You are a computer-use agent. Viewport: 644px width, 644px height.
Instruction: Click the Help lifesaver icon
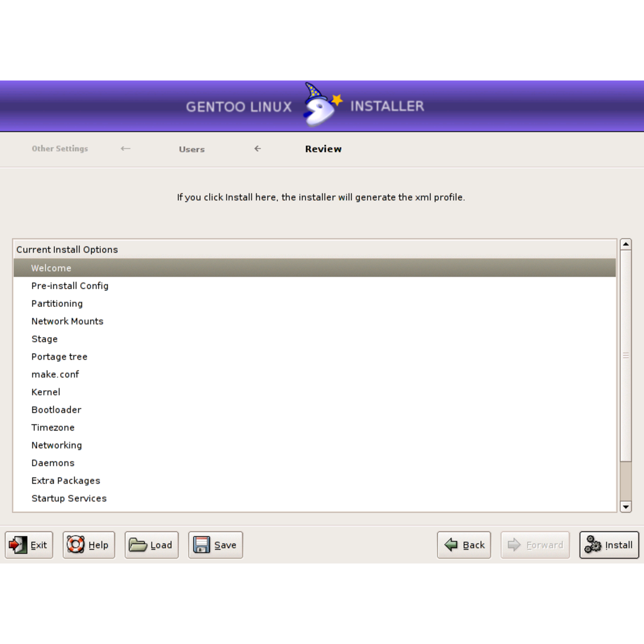(x=75, y=545)
